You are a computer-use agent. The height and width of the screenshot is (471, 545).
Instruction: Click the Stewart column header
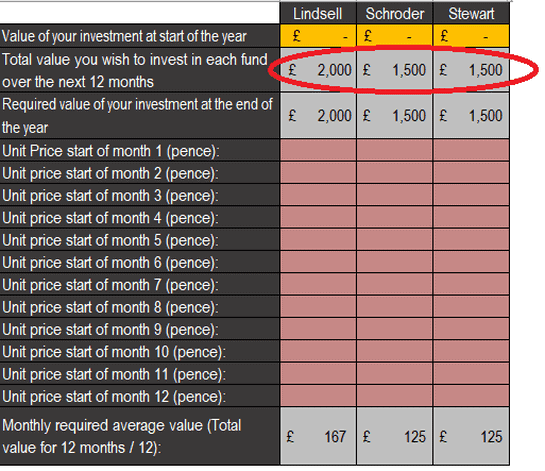point(471,14)
